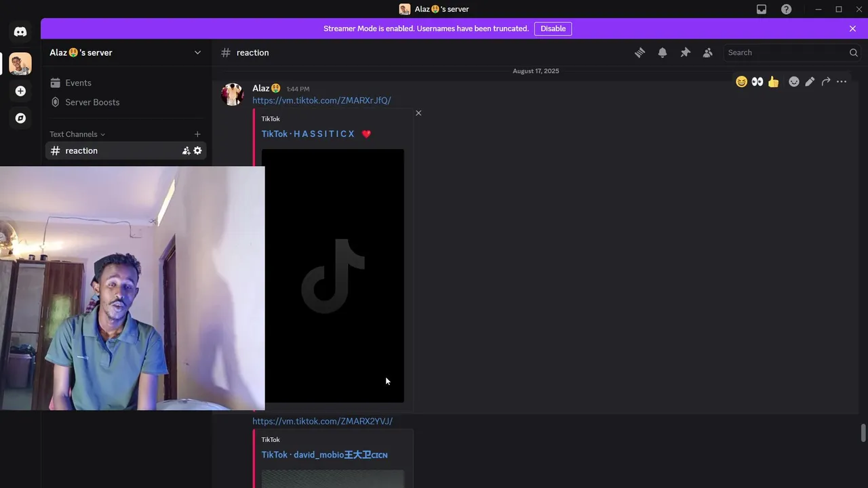Click create invite icon on reaction channel

[186, 150]
